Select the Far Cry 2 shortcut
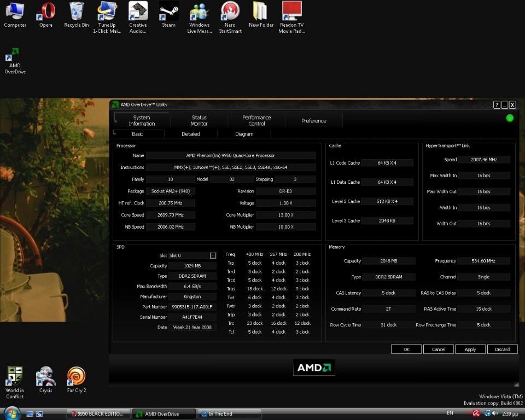The height and width of the screenshot is (420, 525). [x=77, y=380]
